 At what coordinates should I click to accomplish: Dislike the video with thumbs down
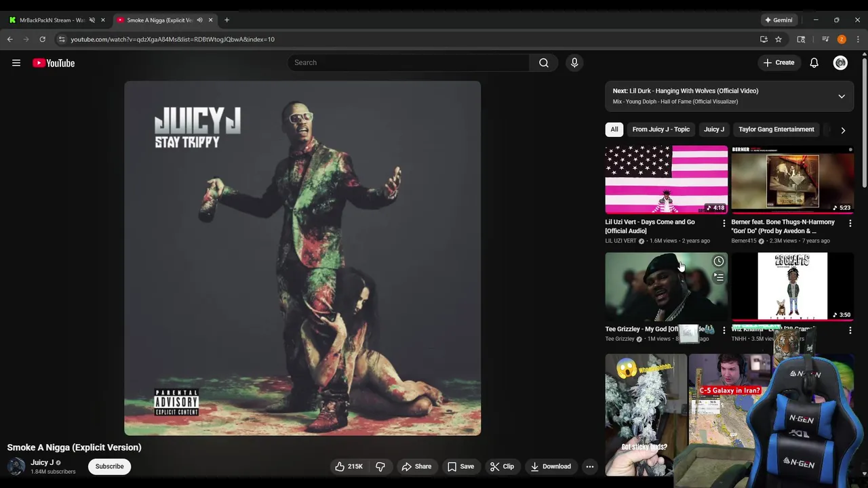coord(380,466)
